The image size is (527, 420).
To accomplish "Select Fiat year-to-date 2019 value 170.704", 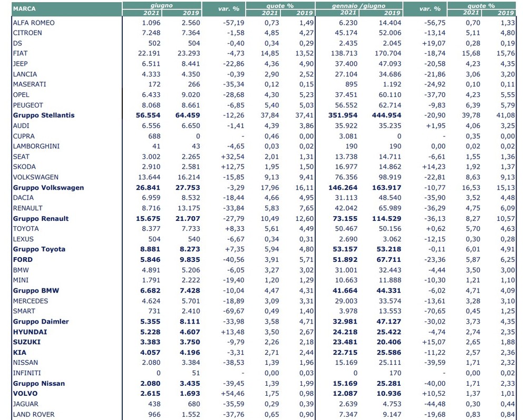I will [388, 53].
